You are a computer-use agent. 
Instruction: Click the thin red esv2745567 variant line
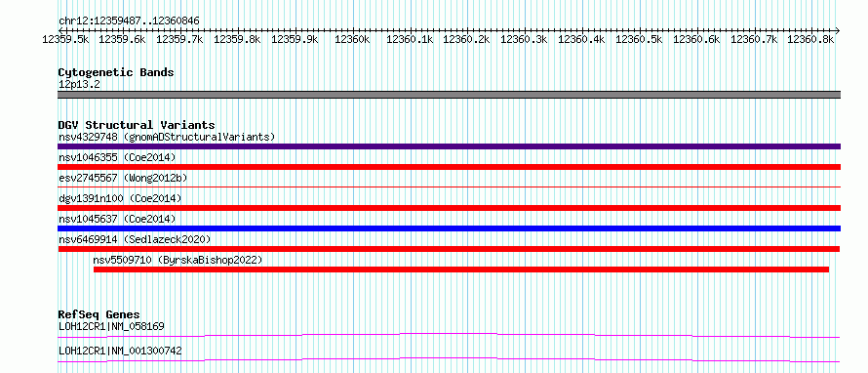pyautogui.click(x=449, y=187)
